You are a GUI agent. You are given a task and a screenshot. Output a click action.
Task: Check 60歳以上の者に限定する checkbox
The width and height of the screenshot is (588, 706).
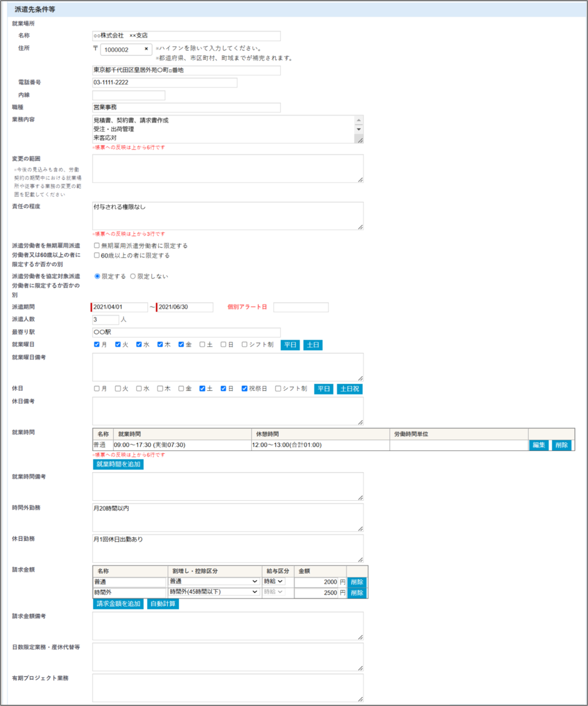(97, 255)
